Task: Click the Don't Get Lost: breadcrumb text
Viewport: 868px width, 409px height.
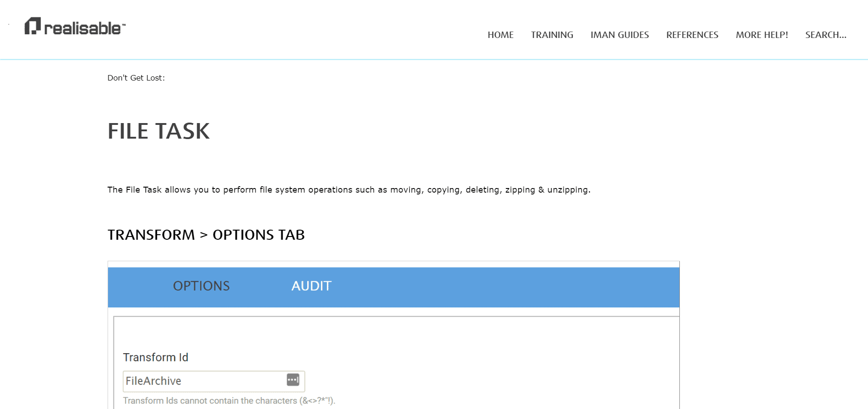Action: pyautogui.click(x=136, y=78)
